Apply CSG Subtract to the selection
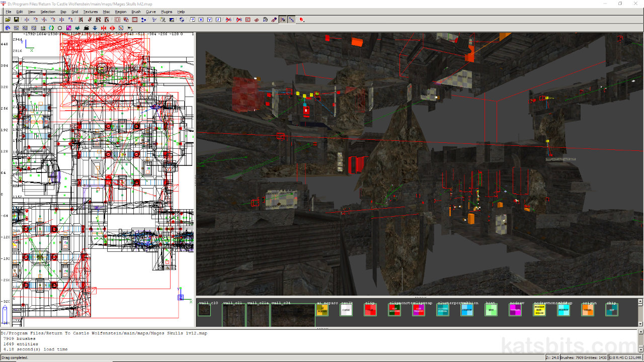The image size is (644, 362). (x=117, y=20)
